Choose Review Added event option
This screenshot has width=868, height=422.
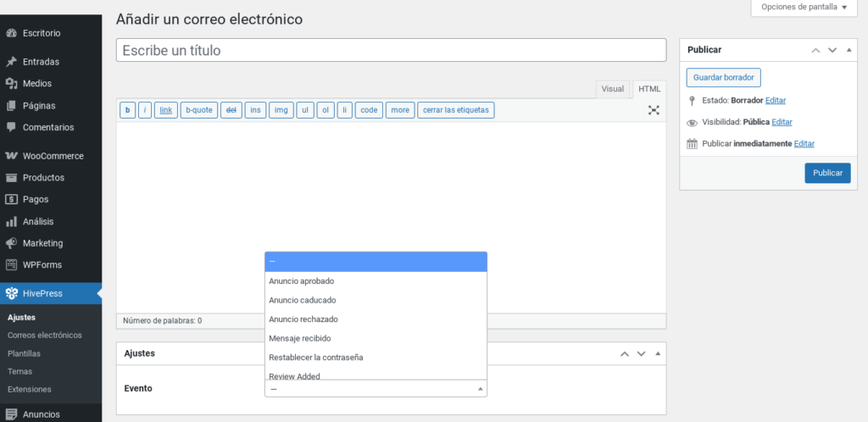click(376, 375)
